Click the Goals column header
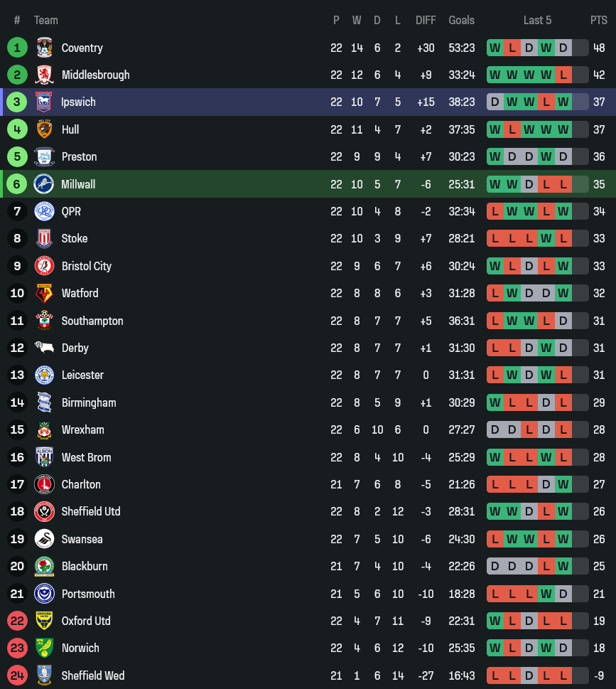Viewport: 616px width, 689px height. 461,20
